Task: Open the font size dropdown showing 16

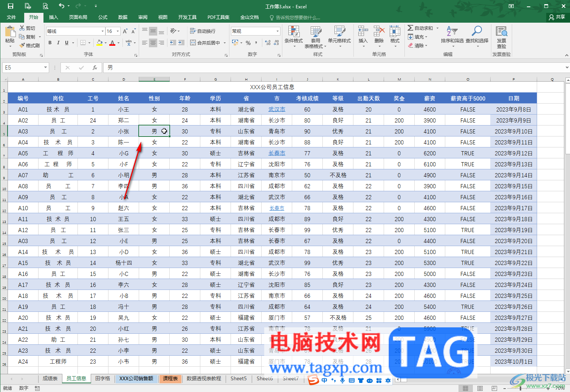Action: click(x=118, y=31)
